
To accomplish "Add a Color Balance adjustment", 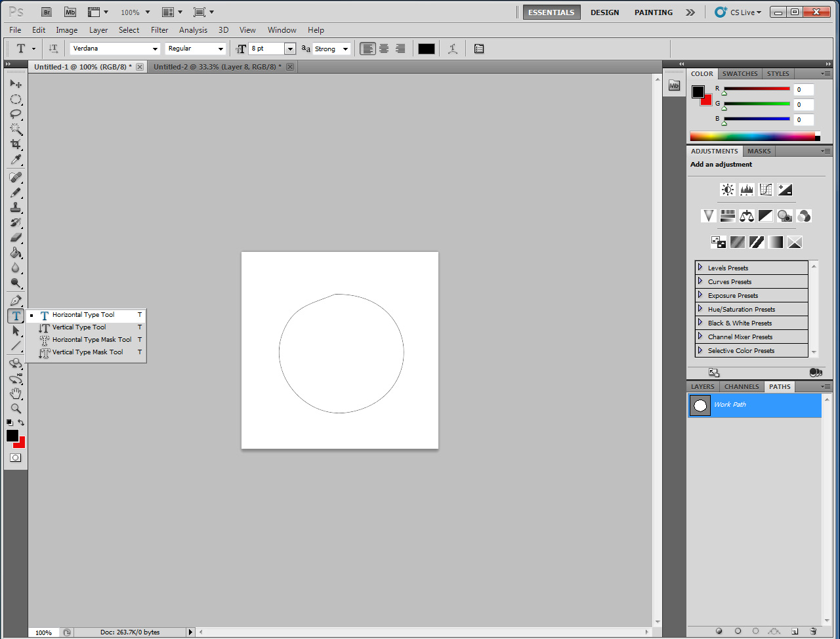I will [747, 216].
